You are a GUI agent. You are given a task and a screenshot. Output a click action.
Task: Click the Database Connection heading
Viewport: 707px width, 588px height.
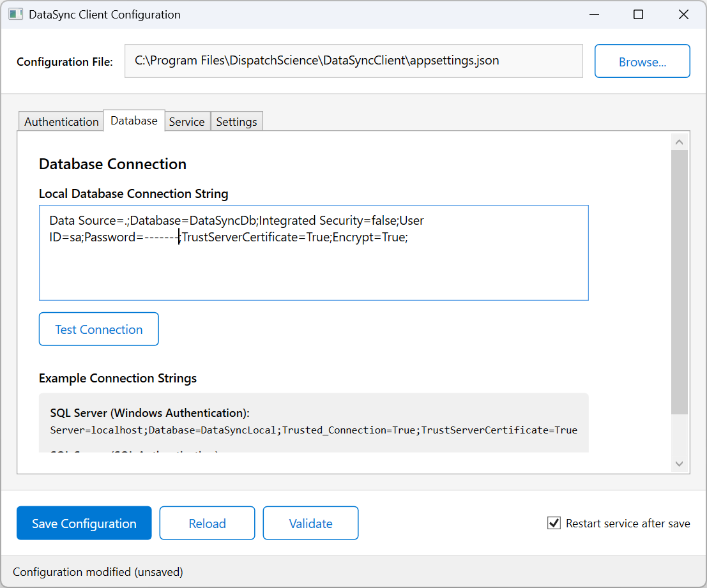112,164
